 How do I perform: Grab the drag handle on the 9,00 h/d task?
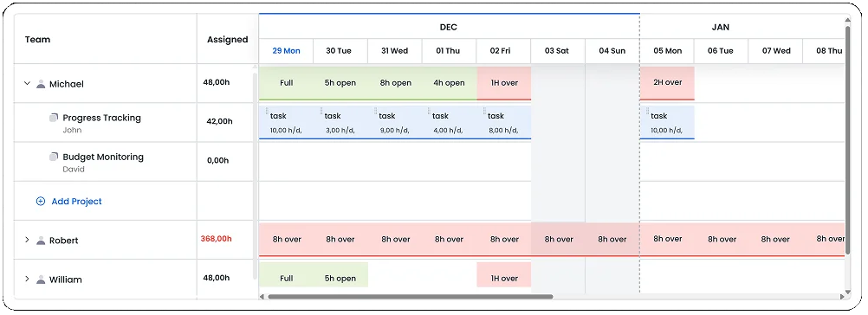click(376, 111)
